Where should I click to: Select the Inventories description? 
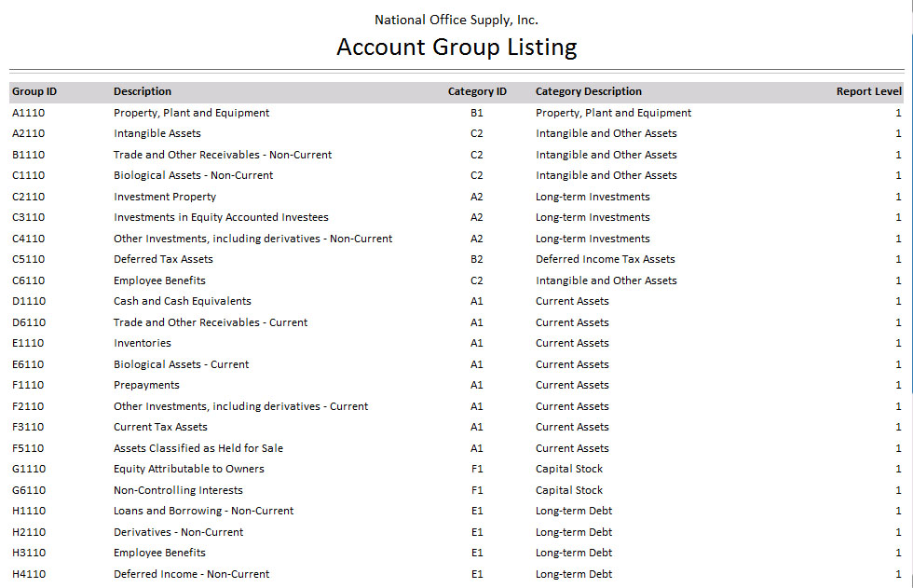click(x=143, y=343)
